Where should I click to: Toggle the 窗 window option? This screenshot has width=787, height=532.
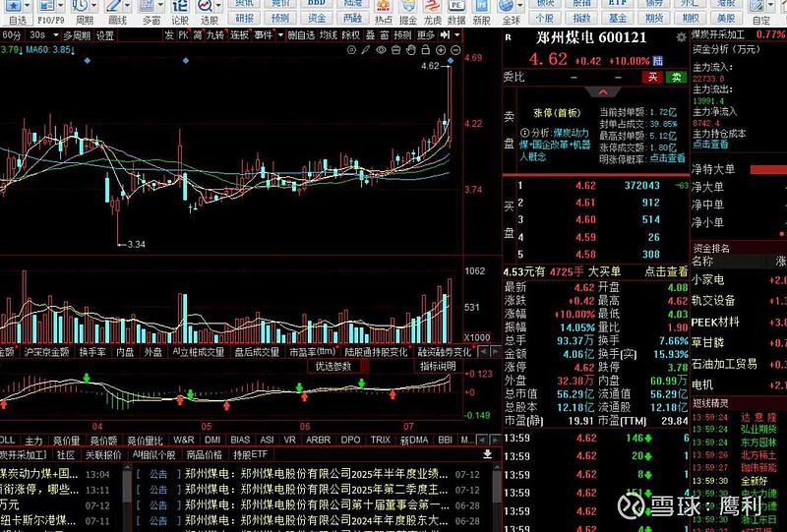pos(385,35)
